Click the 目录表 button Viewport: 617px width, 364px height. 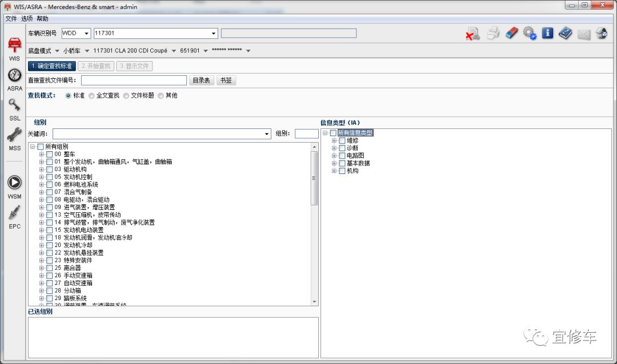(x=201, y=80)
